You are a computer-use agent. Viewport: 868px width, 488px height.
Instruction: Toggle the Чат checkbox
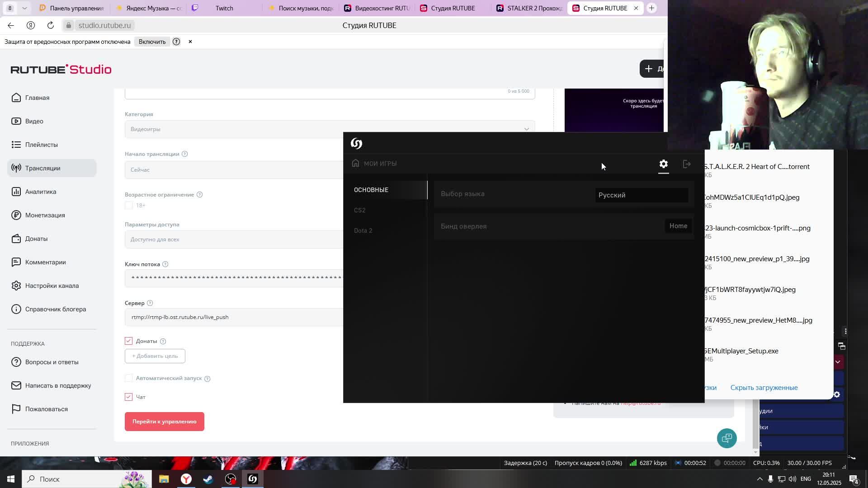pyautogui.click(x=129, y=397)
